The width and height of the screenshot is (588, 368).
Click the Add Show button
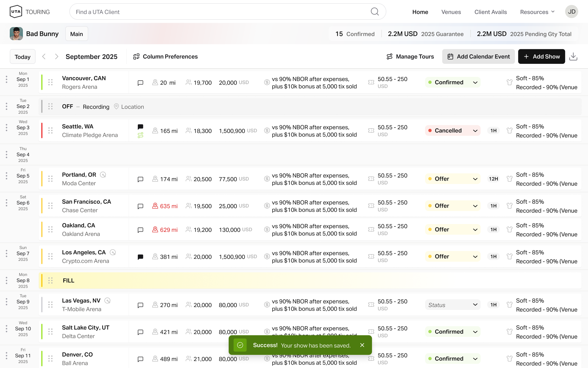coord(541,57)
